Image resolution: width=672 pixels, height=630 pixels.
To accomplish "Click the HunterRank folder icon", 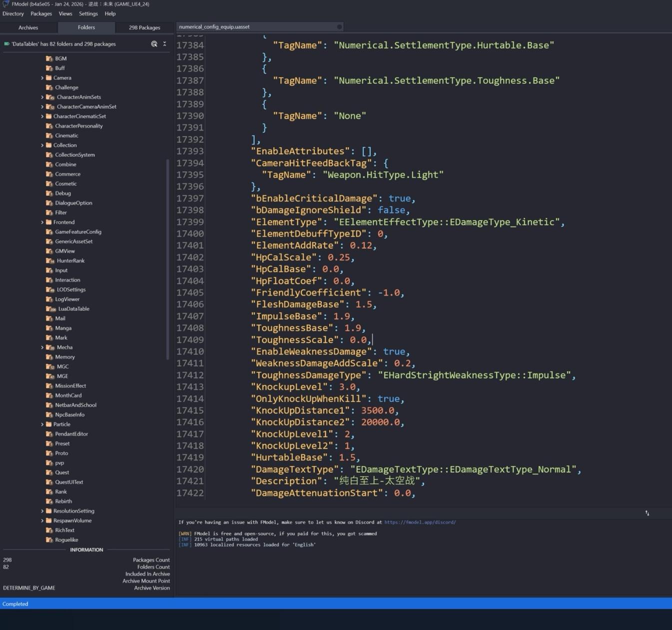I will [50, 261].
